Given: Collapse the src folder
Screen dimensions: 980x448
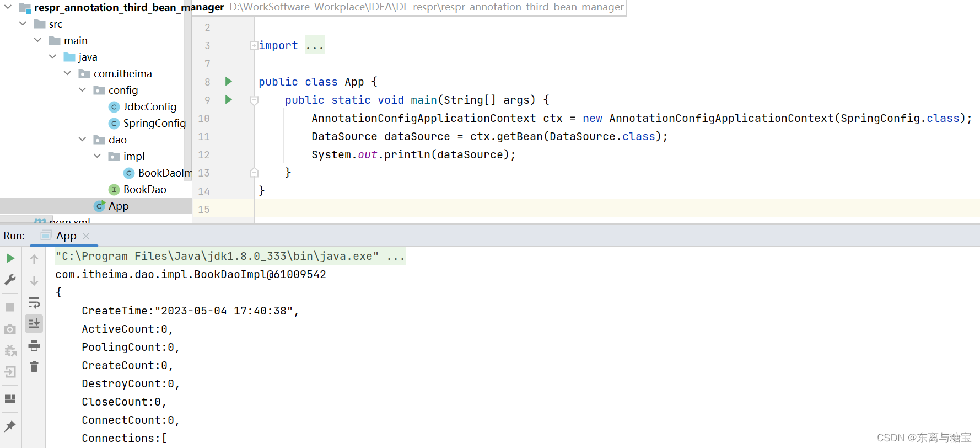Looking at the screenshot, I should click(23, 24).
